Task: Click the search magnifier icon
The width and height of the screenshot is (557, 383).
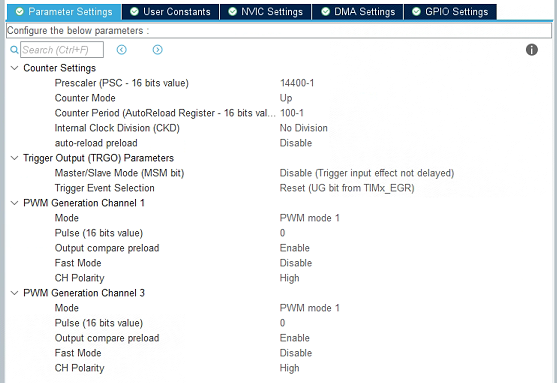Action: 14,50
